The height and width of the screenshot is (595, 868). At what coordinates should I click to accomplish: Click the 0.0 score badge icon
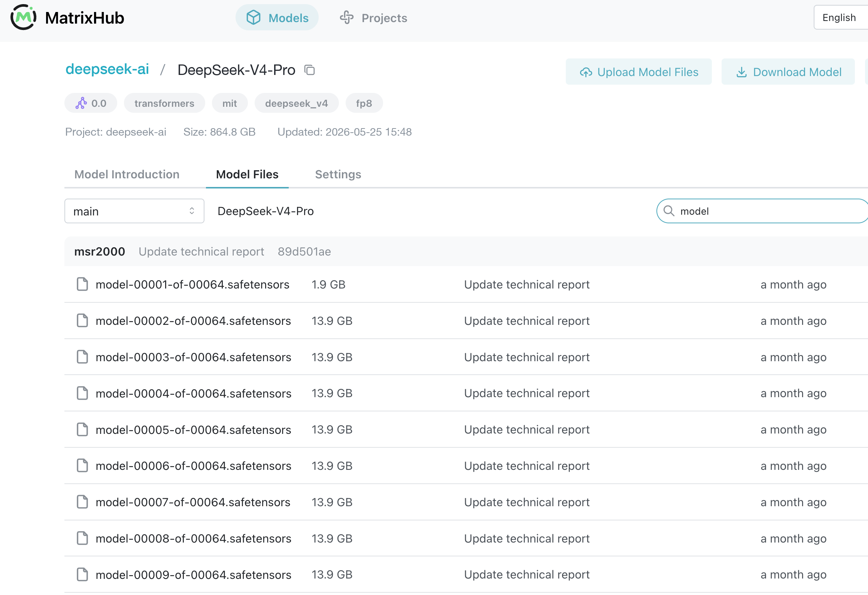(x=81, y=103)
